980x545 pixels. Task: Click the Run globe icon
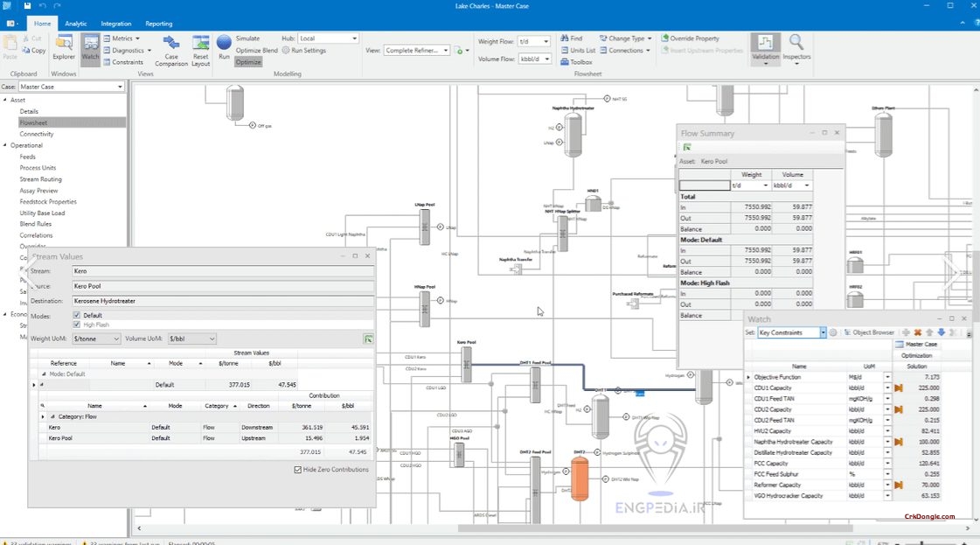click(x=224, y=43)
